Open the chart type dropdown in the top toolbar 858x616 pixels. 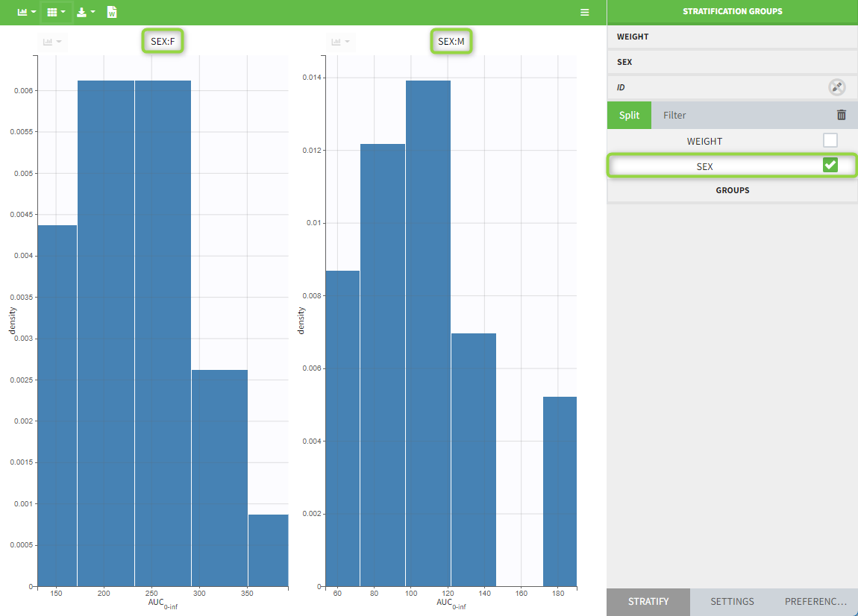(27, 13)
